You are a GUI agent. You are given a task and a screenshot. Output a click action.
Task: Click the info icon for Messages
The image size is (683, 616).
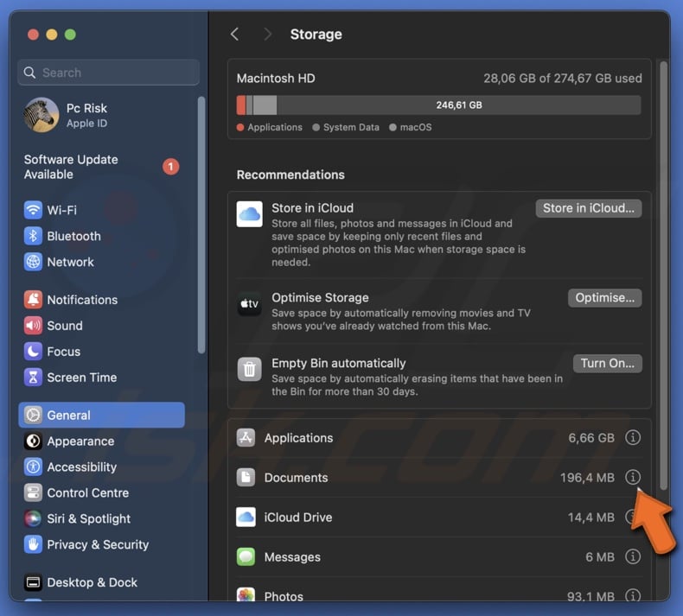(x=633, y=556)
